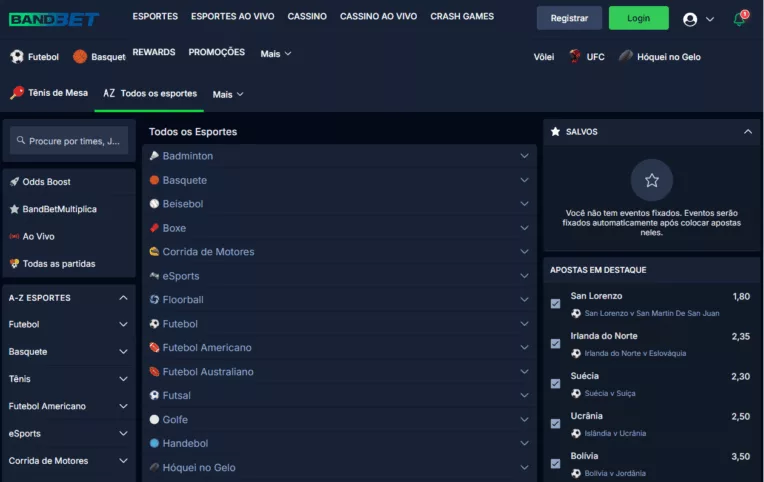Screen dimensions: 764x482
Task: Click the Odds Boost rocket icon
Action: pos(14,182)
